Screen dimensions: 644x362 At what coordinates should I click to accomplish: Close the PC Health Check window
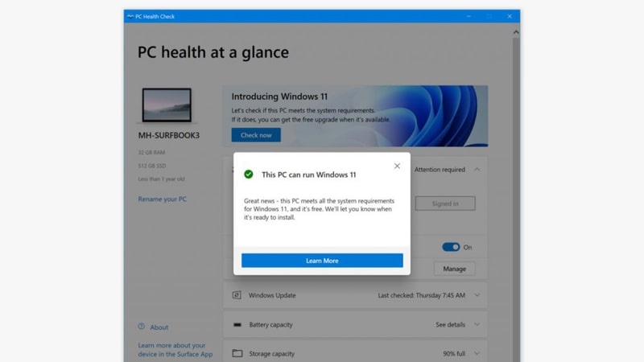click(x=510, y=16)
